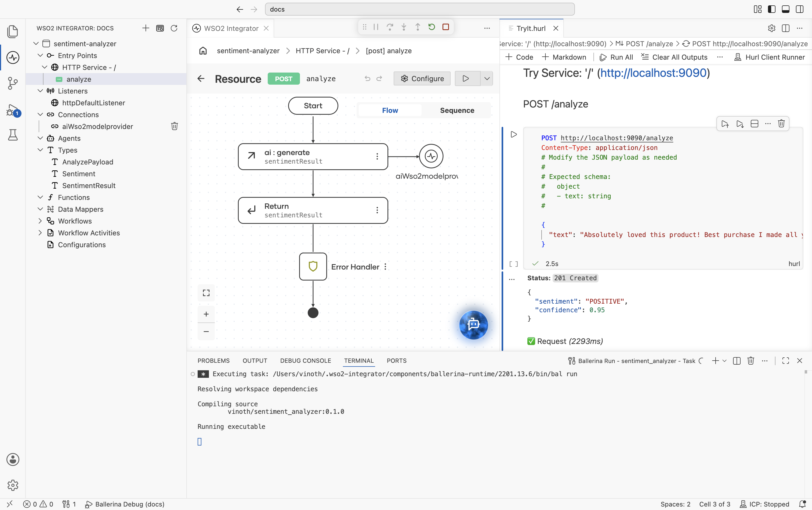The height and width of the screenshot is (510, 812).
Task: Open the Explorer view in activity bar
Action: click(x=13, y=32)
